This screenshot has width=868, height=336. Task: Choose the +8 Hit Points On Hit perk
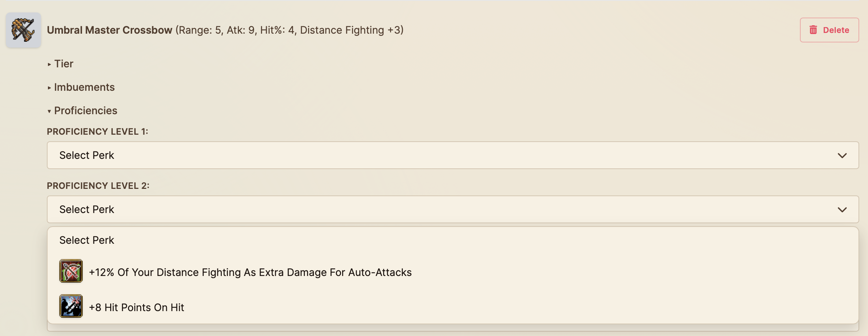click(136, 307)
